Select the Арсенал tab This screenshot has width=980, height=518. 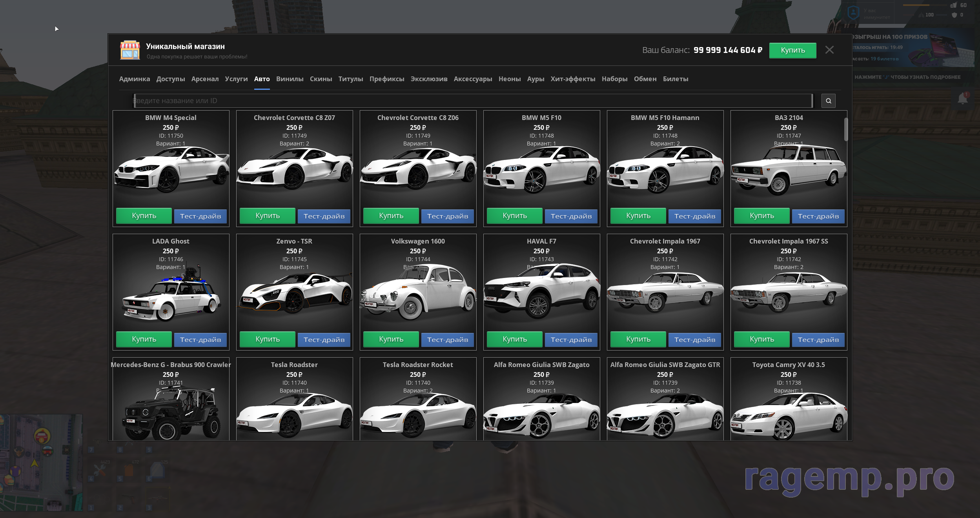pos(205,79)
